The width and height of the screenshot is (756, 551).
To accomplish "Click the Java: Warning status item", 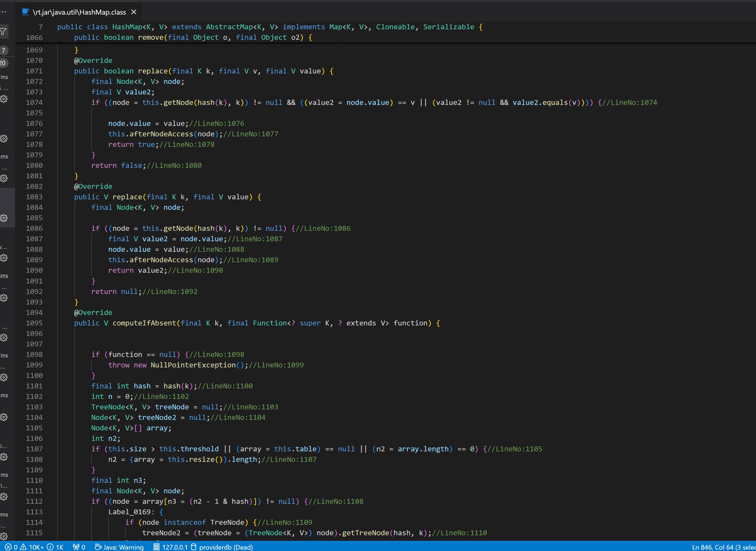I will click(x=119, y=547).
